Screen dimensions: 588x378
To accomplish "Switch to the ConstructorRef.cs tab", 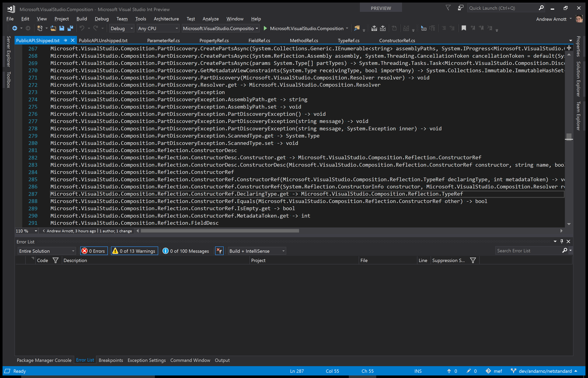I will (397, 40).
